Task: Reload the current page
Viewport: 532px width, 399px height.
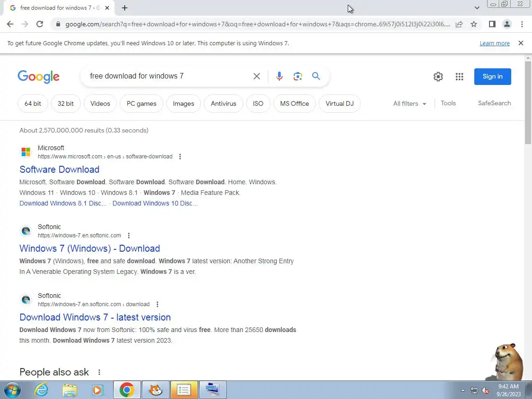Action: click(40, 24)
